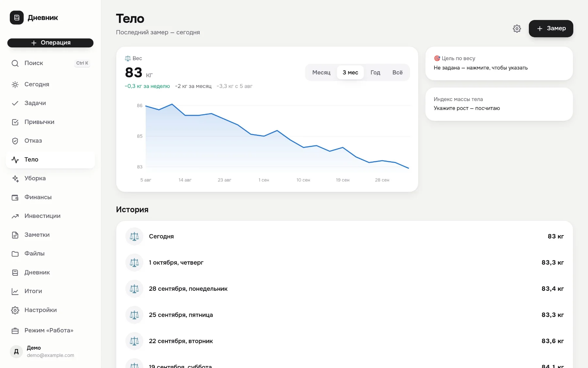Open the Тело section in sidebar
The width and height of the screenshot is (588, 368).
point(50,160)
